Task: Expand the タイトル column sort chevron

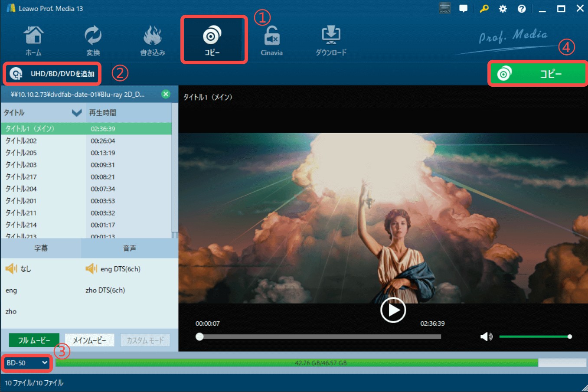Action: click(77, 113)
